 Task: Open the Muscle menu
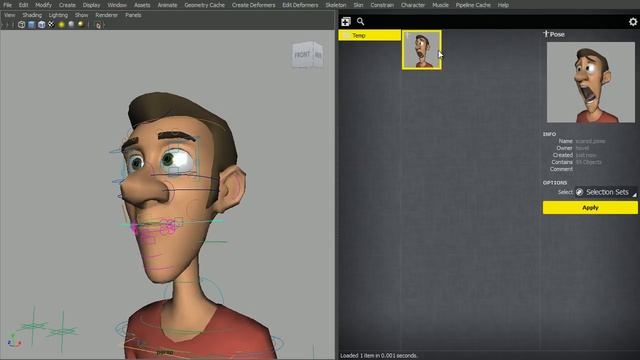pos(440,5)
